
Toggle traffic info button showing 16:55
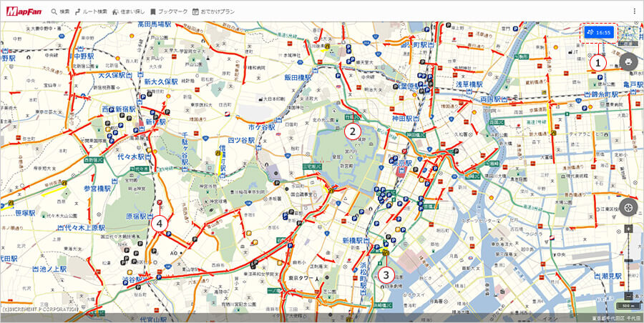coord(599,32)
